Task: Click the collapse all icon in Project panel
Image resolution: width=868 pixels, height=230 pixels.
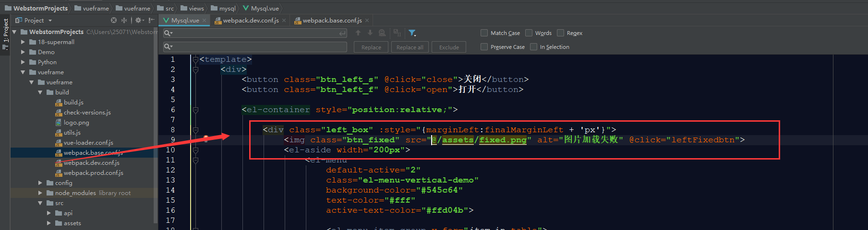Action: [x=124, y=20]
